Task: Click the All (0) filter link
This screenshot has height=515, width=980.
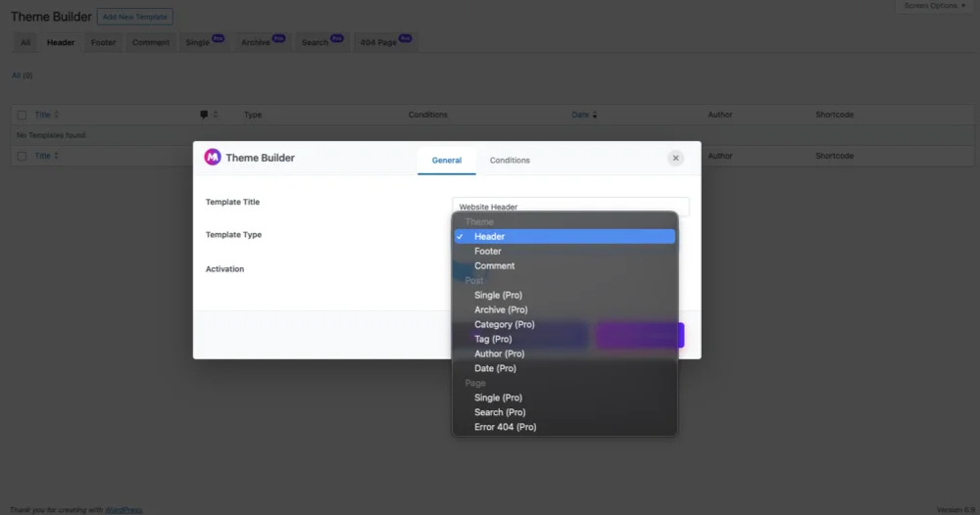Action: point(22,75)
